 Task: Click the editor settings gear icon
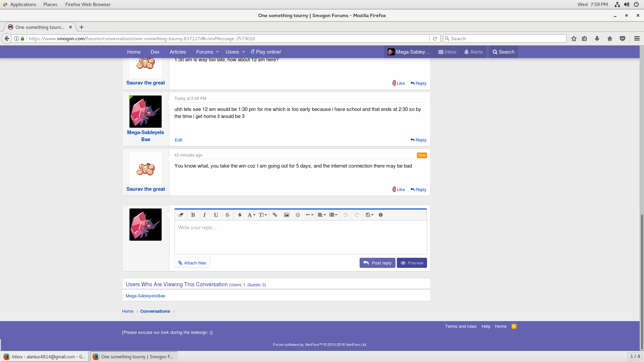[381, 215]
